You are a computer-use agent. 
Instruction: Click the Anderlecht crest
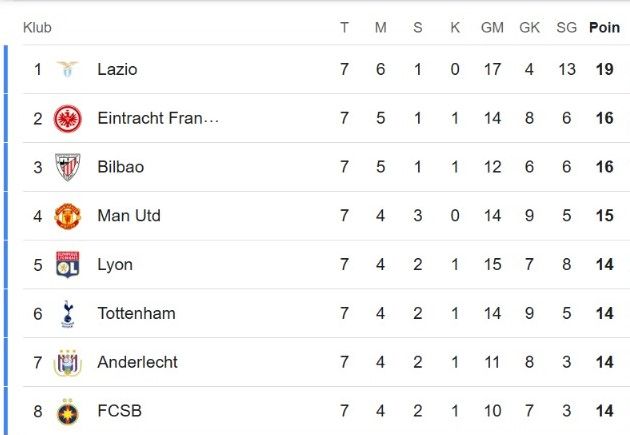click(68, 362)
